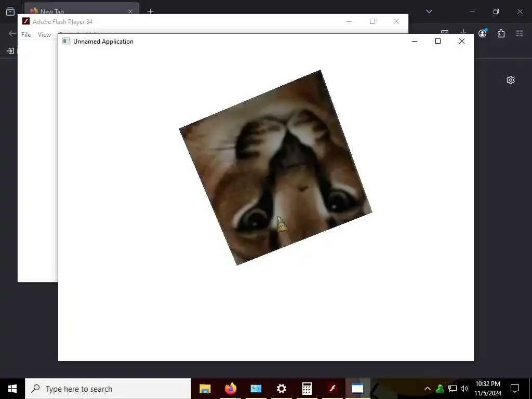Open the network tray icon
The height and width of the screenshot is (399, 532).
[453, 389]
